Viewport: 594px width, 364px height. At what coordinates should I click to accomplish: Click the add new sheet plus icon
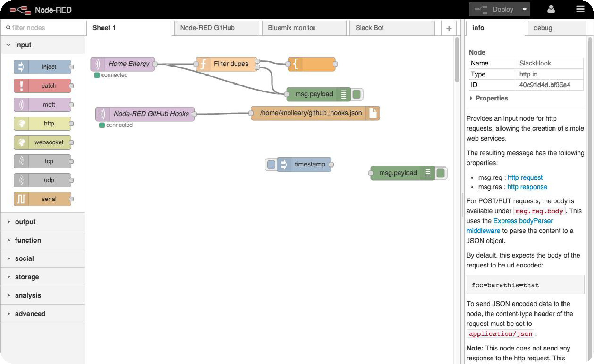pyautogui.click(x=449, y=28)
